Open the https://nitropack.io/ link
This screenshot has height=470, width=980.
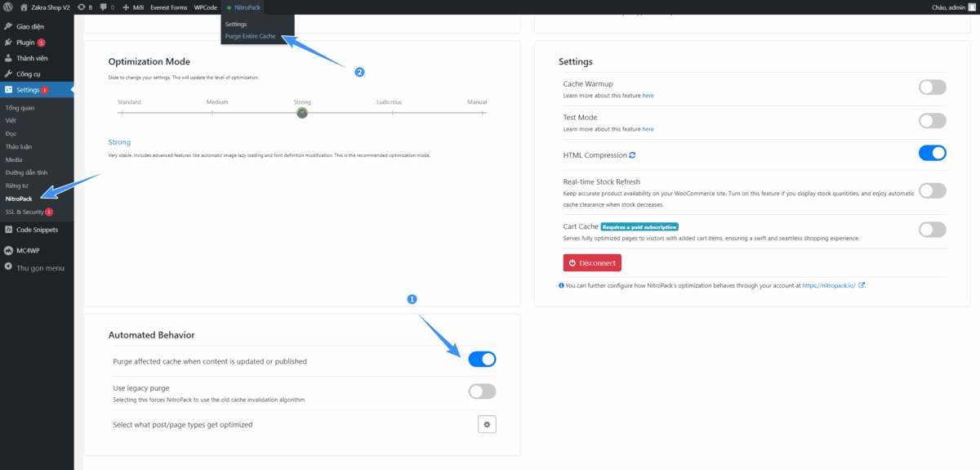829,286
